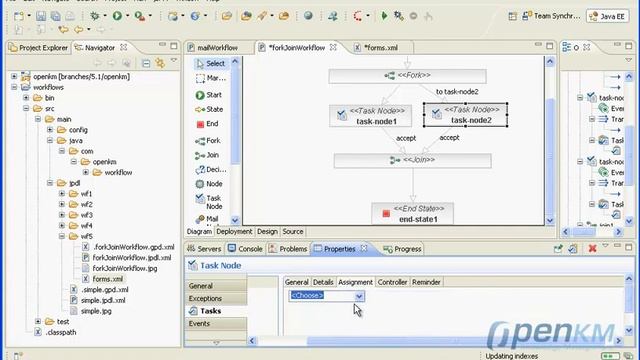Screen dimensions: 640x360
Task: Select the Select tool in palette
Action: [210, 64]
